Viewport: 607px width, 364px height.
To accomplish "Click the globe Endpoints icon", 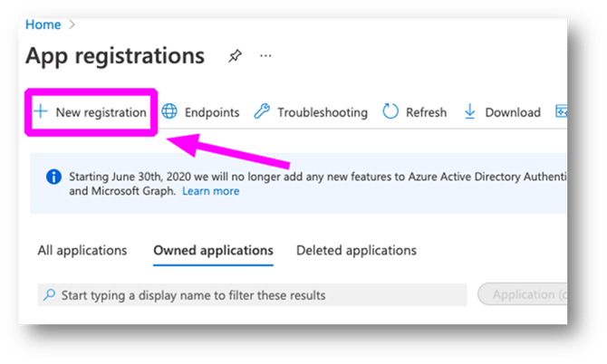I will [x=169, y=111].
